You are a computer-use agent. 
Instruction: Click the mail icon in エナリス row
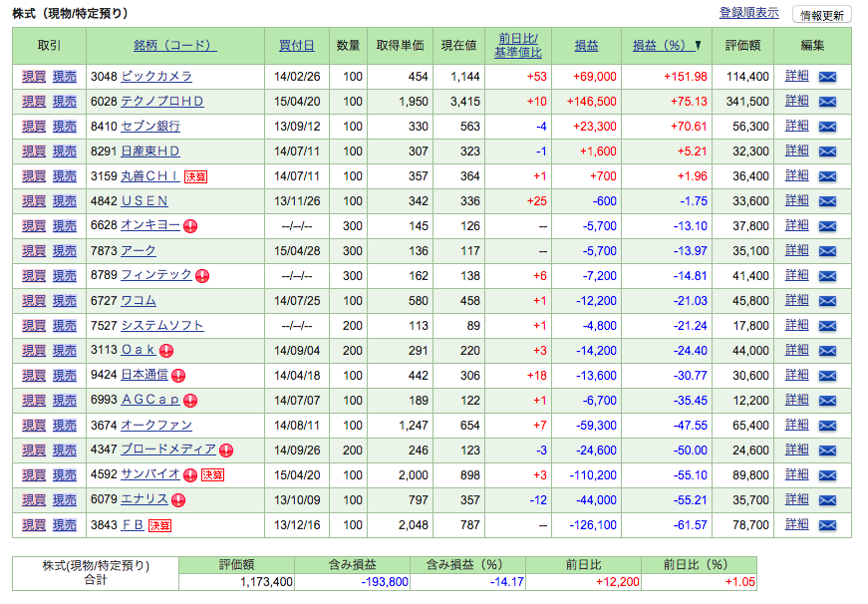click(827, 500)
